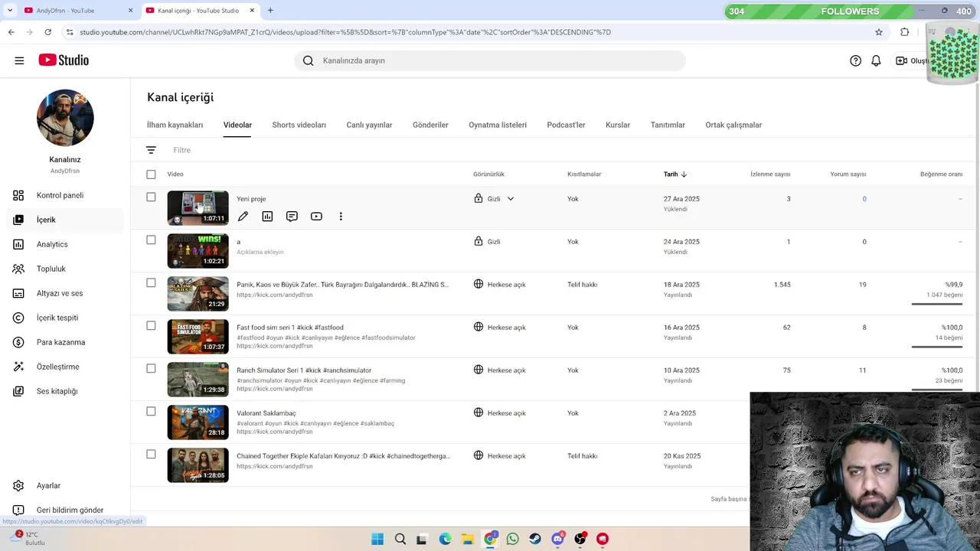
Task: Open Altyazı ve ses in sidebar
Action: [x=65, y=293]
